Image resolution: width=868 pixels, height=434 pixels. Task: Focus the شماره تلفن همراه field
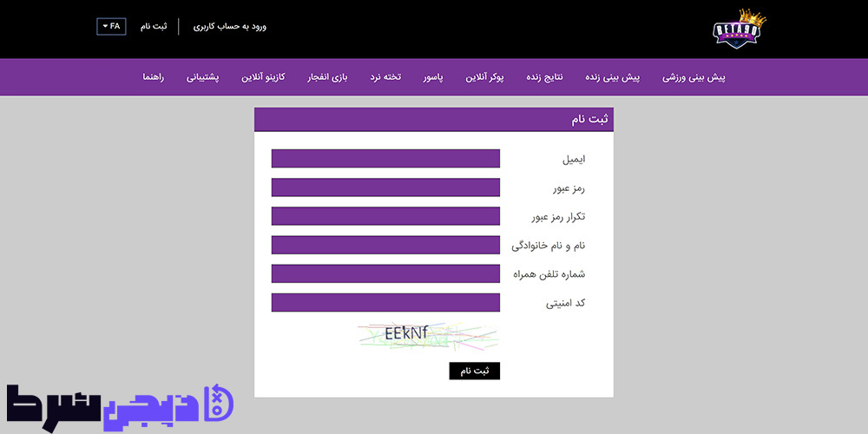coord(386,273)
